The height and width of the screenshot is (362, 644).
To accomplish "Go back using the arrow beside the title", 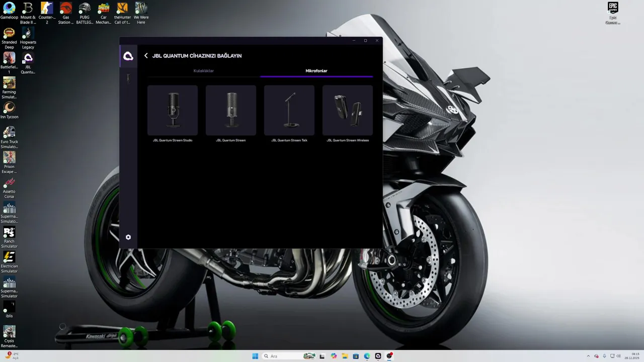I will 146,56.
